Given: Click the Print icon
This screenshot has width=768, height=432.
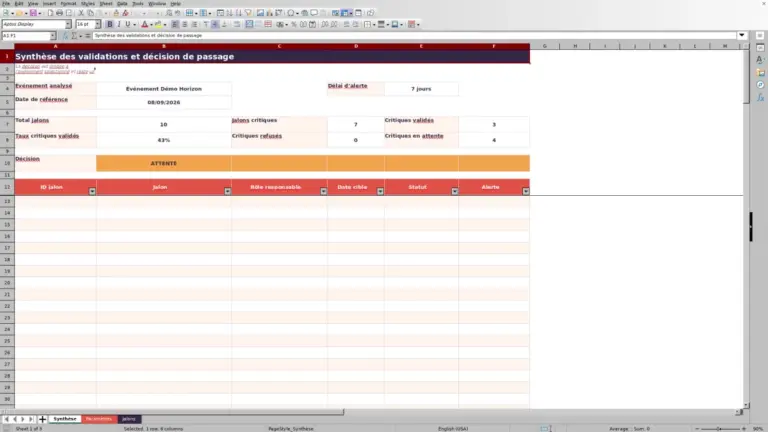Looking at the screenshot, I should (x=59, y=13).
